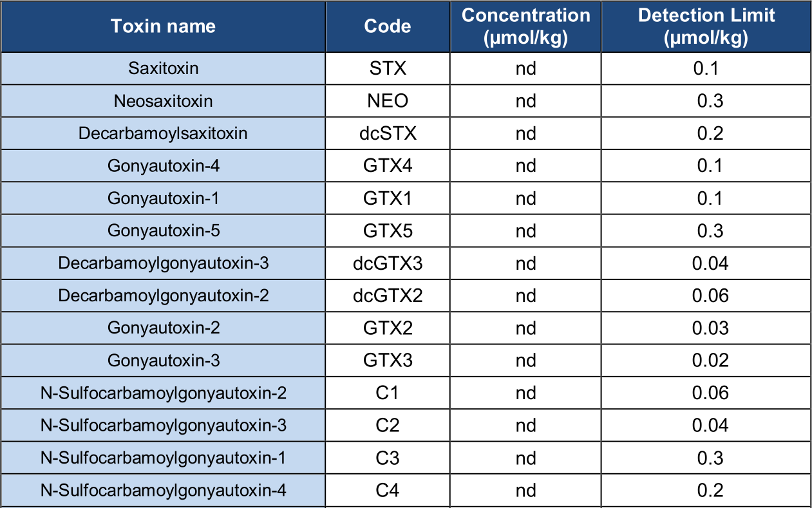Select the Saxitoxin cell

163,68
